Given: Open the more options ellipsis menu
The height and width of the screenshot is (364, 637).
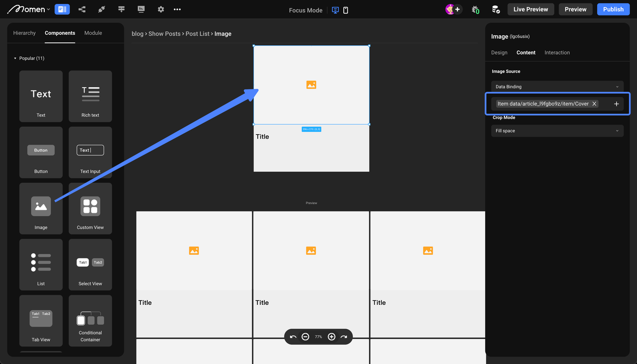Looking at the screenshot, I should [x=177, y=9].
